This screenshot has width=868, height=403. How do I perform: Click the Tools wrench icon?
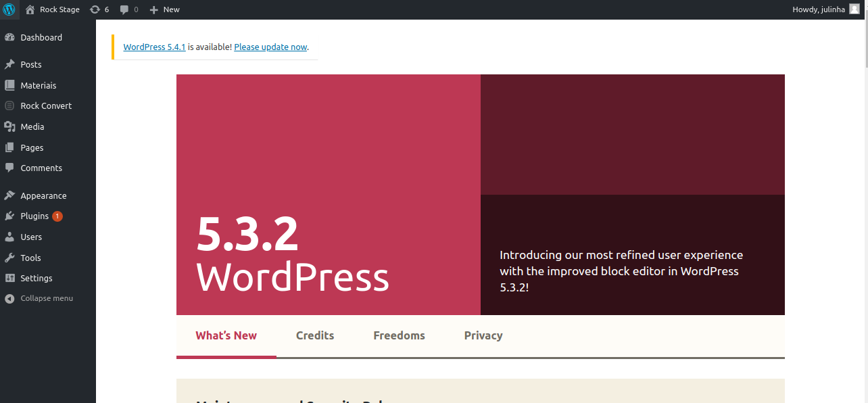pyautogui.click(x=9, y=258)
